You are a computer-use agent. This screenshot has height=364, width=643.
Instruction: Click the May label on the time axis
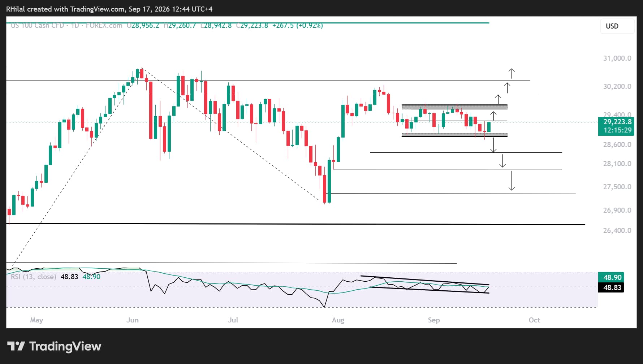[x=36, y=320]
